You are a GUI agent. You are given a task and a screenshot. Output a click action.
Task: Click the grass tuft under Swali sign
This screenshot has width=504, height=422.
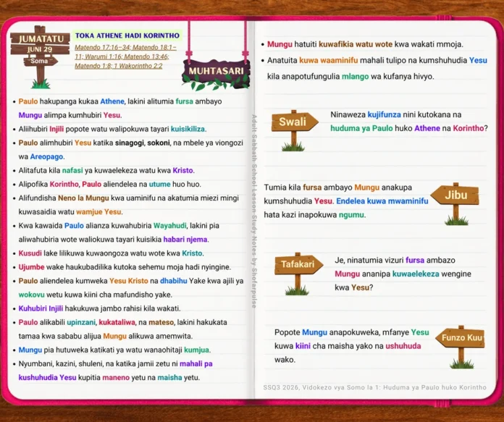point(293,146)
